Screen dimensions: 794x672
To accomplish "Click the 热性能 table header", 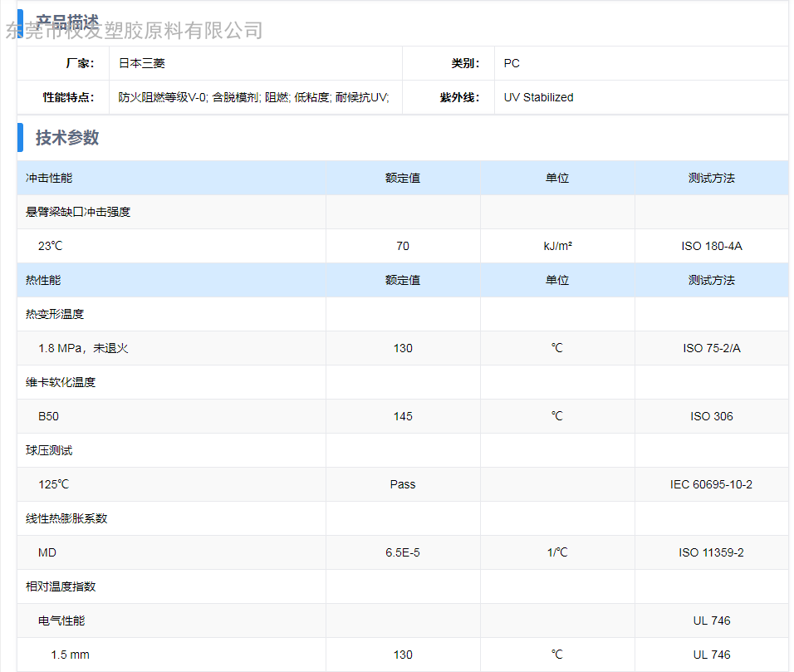I will pyautogui.click(x=43, y=280).
